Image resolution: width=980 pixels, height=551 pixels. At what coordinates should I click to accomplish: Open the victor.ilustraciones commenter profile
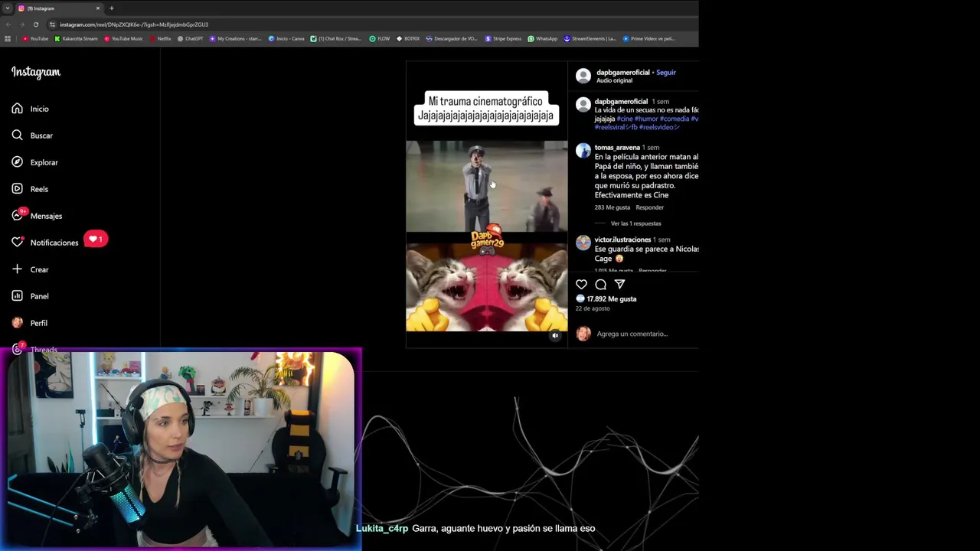[x=622, y=240]
